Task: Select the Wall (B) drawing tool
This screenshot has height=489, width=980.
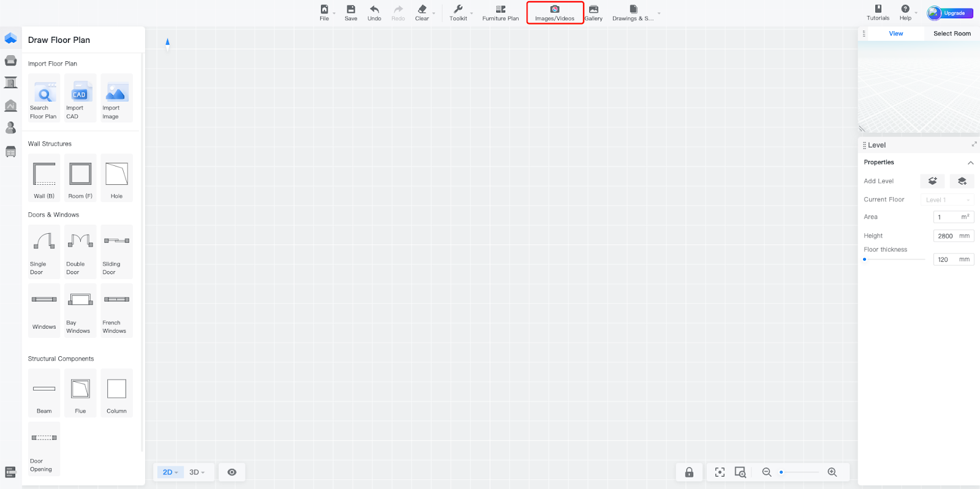Action: click(x=44, y=177)
